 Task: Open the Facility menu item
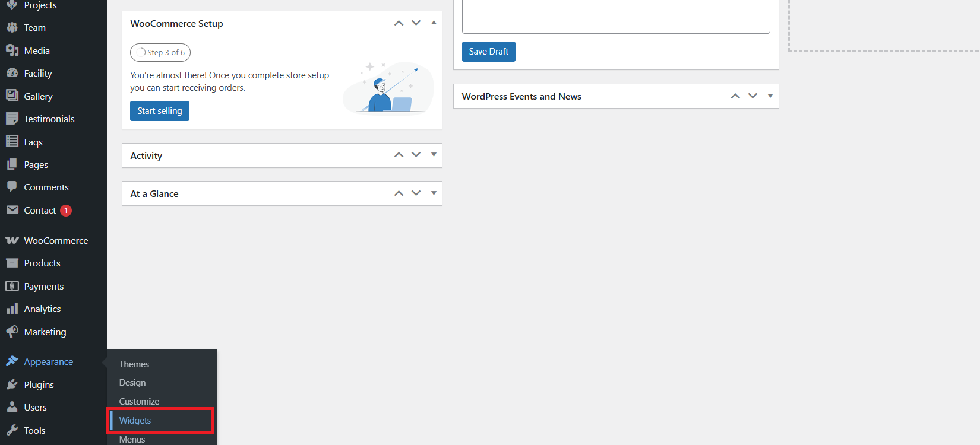click(38, 73)
